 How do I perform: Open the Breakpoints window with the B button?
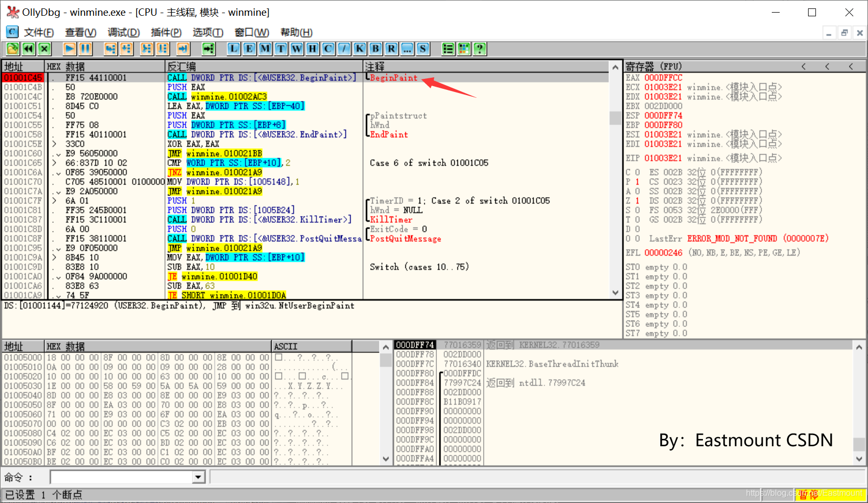tap(375, 49)
